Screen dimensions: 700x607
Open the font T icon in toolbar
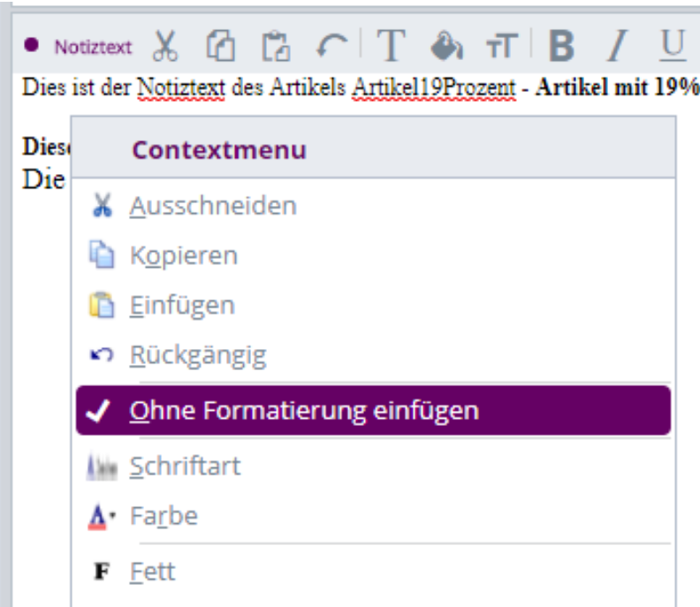pos(390,47)
